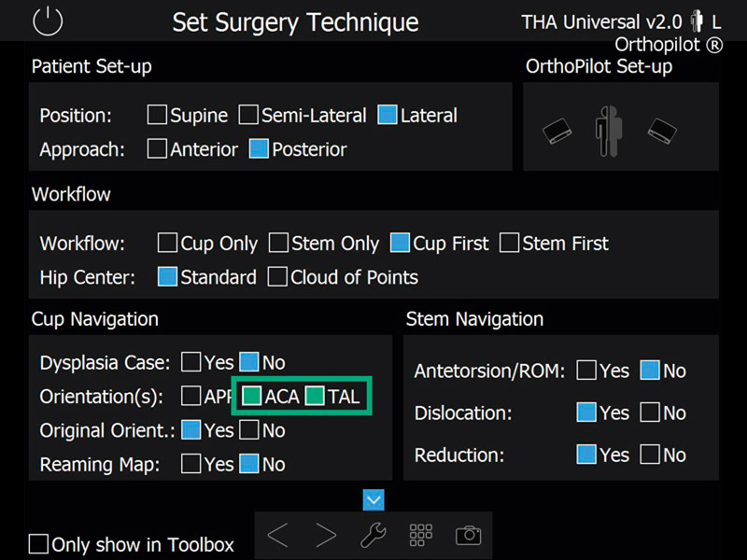747x560 pixels.
Task: Open the keypad grid icon
Action: [420, 534]
